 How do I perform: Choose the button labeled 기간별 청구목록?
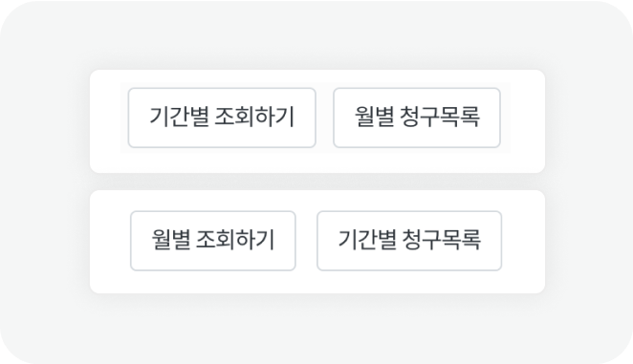(x=409, y=241)
